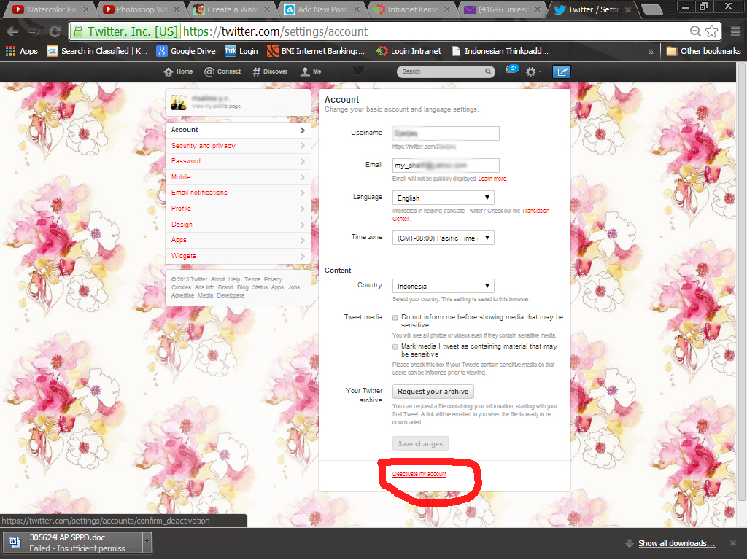Viewport: 747px width, 560px height.
Task: Open the Time zone dropdown
Action: [x=443, y=238]
